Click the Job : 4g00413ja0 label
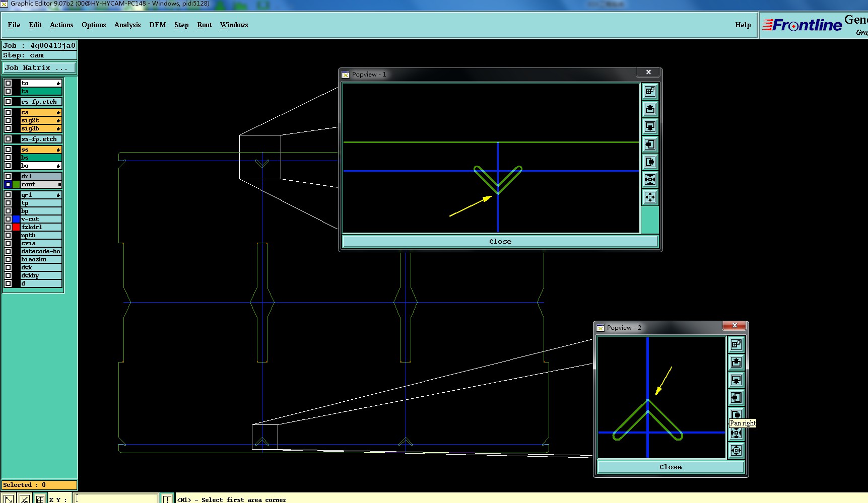The image size is (868, 503). [39, 45]
